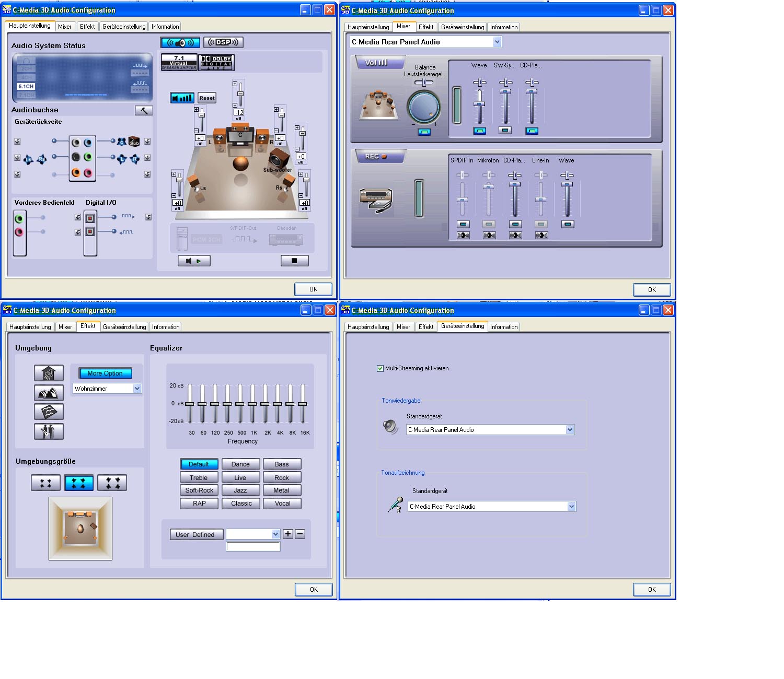Open Tonaufzeichnung Standardgerät dropdown
This screenshot has height=679, width=784.
(x=571, y=507)
